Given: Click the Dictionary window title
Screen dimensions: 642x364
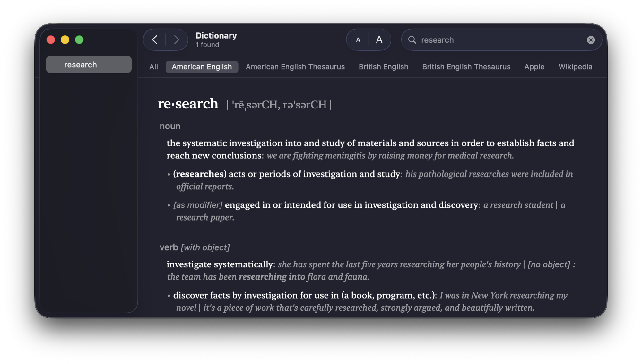Looking at the screenshot, I should click(216, 35).
